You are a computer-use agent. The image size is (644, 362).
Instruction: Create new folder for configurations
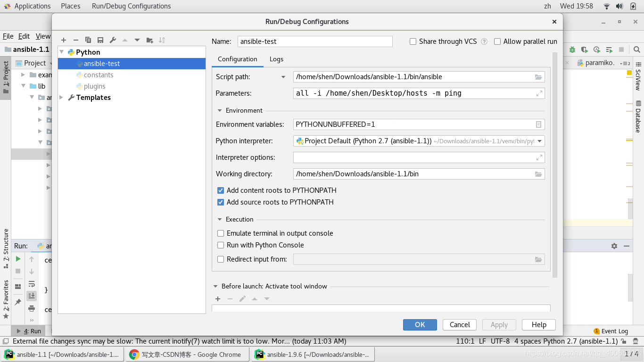click(x=150, y=40)
